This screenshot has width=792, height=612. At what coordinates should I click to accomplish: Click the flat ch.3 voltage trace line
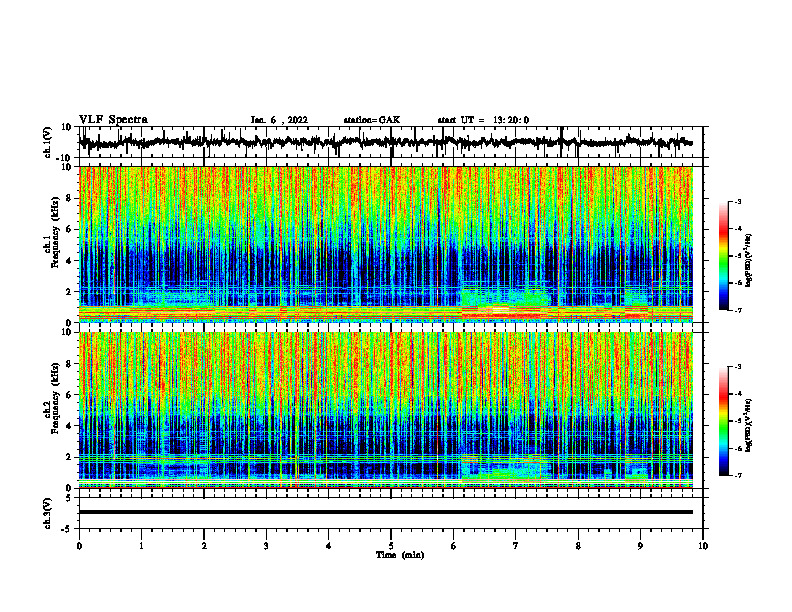pos(385,512)
